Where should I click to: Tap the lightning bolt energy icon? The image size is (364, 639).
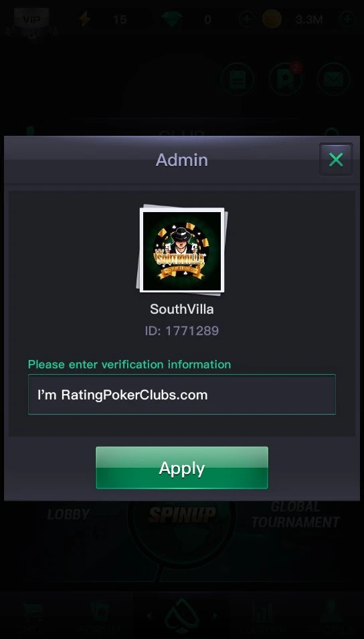[x=84, y=19]
